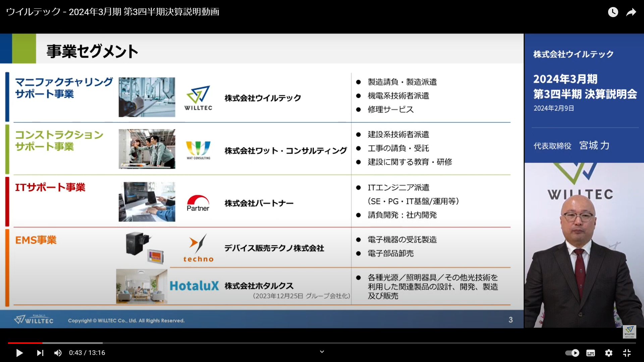Image resolution: width=644 pixels, height=362 pixels.
Task: Click コンストラクションサポート事業 segment label
Action: pyautogui.click(x=59, y=140)
